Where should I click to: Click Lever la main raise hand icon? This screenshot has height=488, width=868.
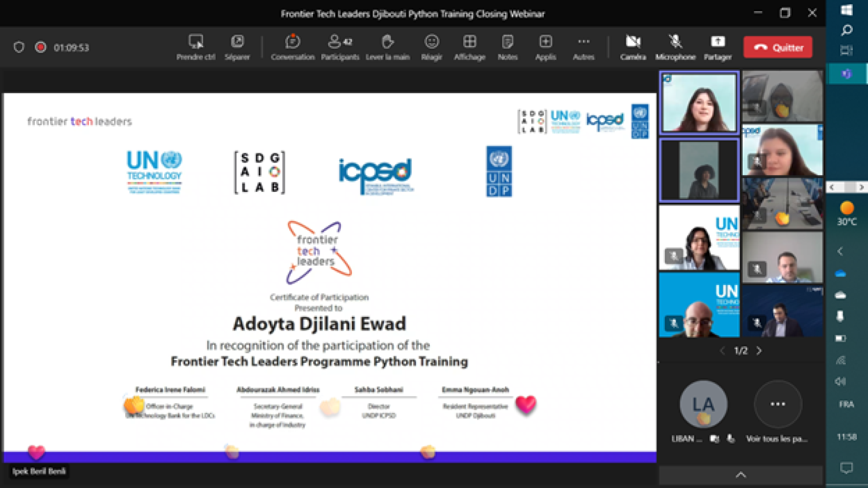(x=388, y=42)
